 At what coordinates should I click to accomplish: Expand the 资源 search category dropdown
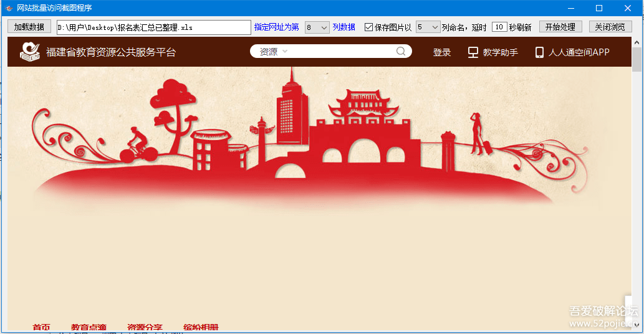coord(273,51)
